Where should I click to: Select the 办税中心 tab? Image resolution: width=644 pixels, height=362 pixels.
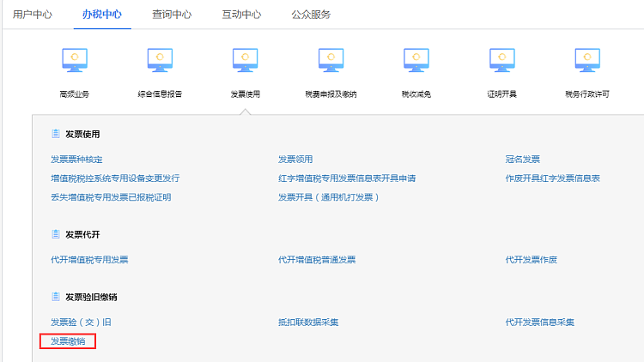coord(102,15)
